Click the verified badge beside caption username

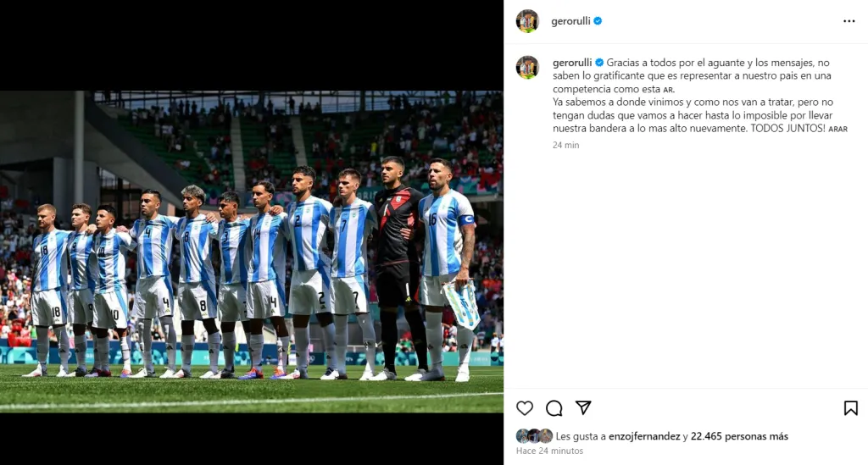pyautogui.click(x=599, y=63)
